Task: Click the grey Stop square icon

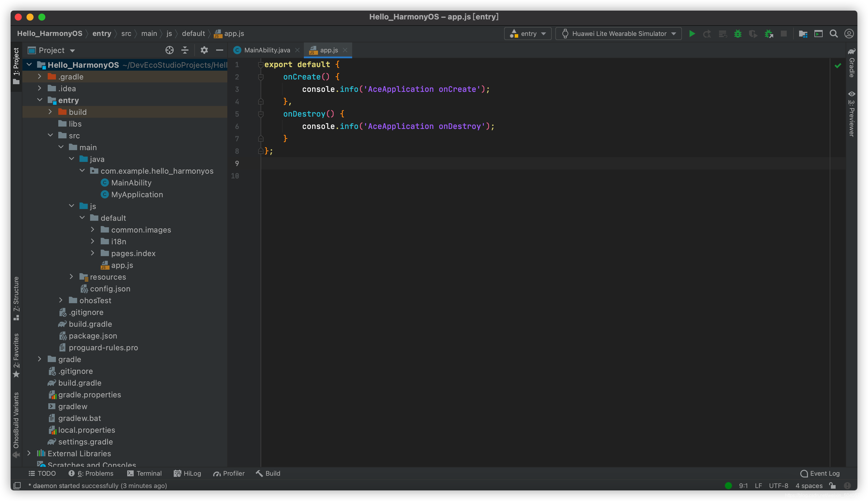Action: point(784,34)
